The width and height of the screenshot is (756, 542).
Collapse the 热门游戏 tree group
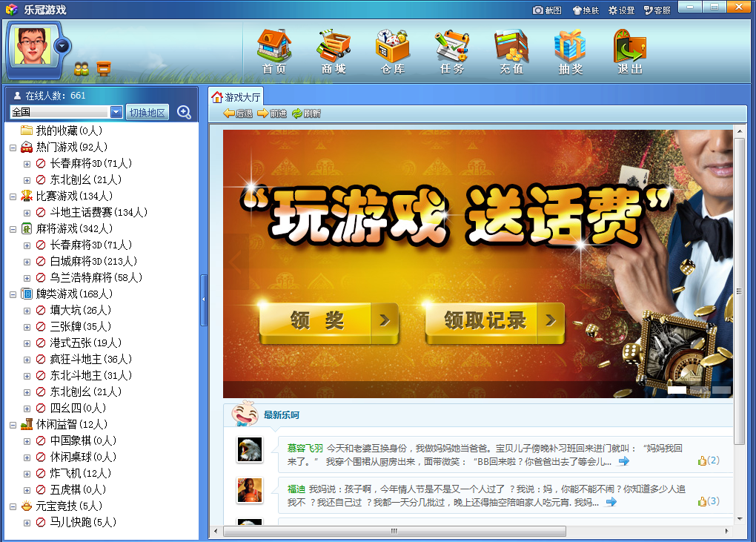(x=13, y=147)
